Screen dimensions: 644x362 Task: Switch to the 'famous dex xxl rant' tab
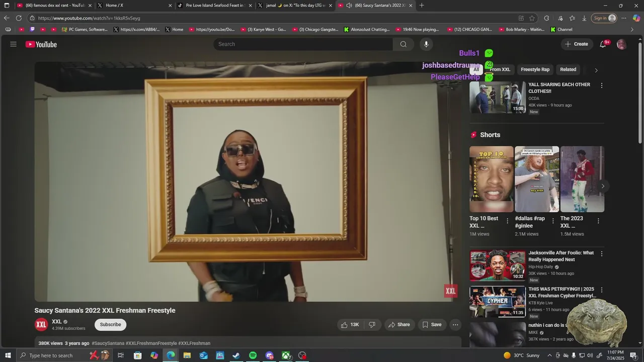coord(54,6)
